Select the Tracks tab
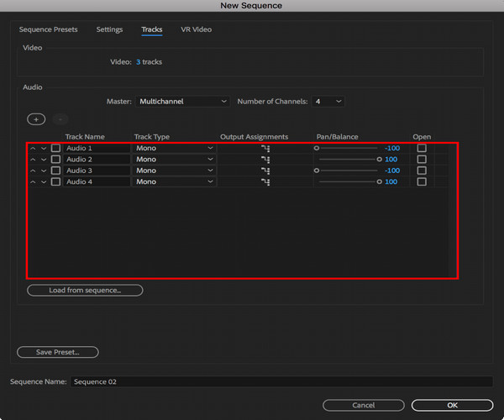 152,29
